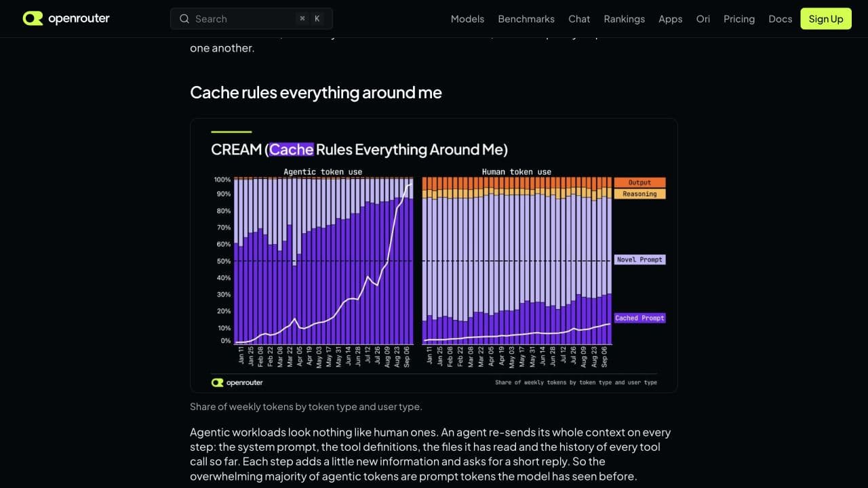
Task: Click the ⌘ key badge in search
Action: pyautogui.click(x=302, y=19)
